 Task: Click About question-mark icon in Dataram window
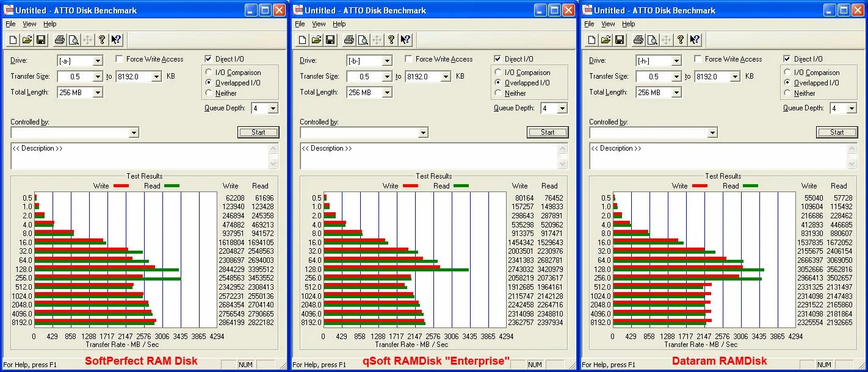(681, 40)
